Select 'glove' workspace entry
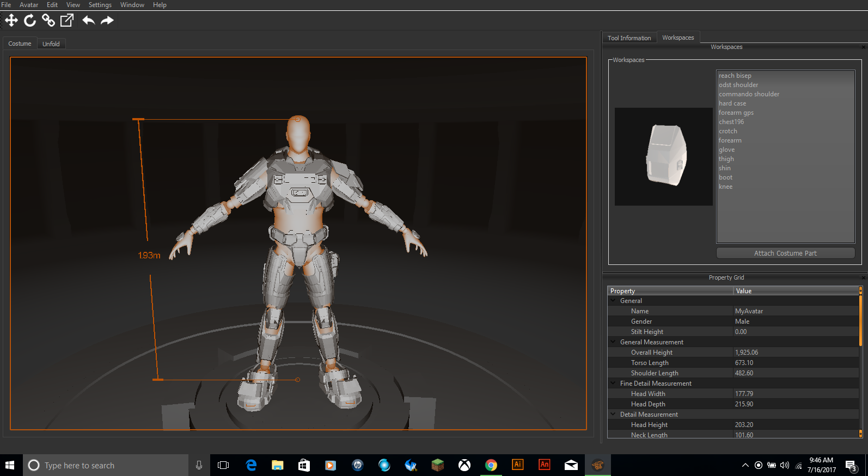868x476 pixels. coord(726,150)
